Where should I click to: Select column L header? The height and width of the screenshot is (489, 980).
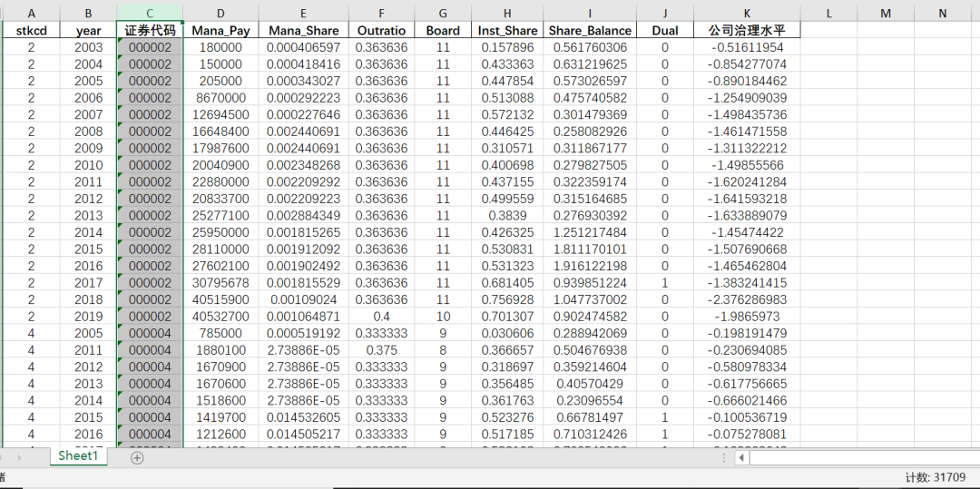828,13
